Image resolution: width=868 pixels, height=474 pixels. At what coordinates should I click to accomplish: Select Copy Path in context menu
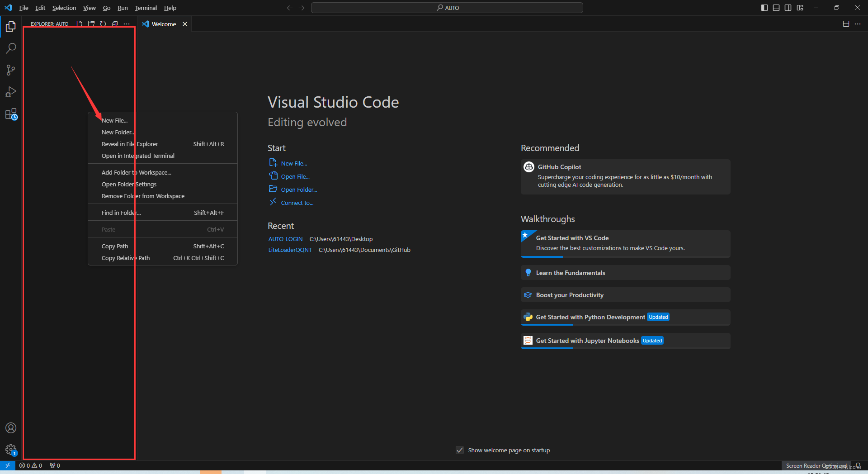tap(163, 246)
